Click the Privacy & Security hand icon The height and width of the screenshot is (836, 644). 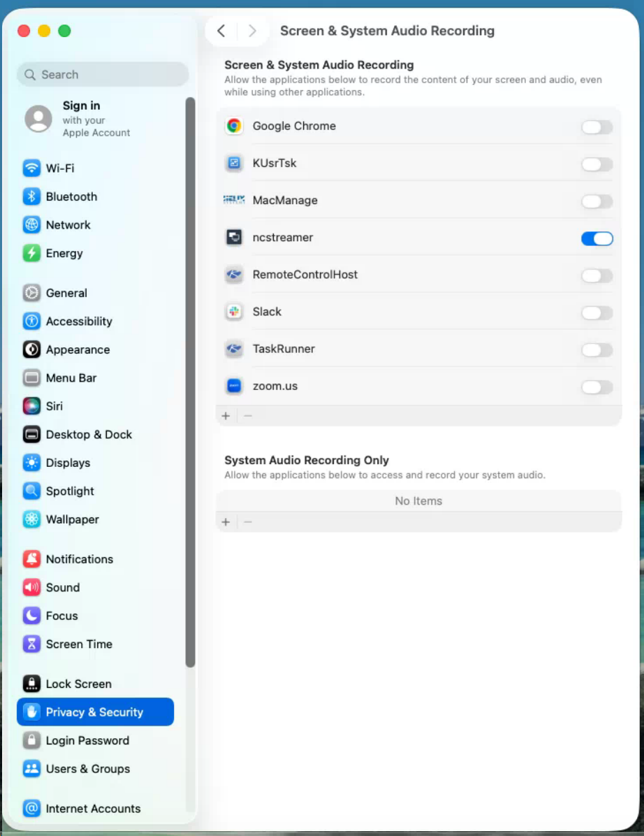point(31,712)
